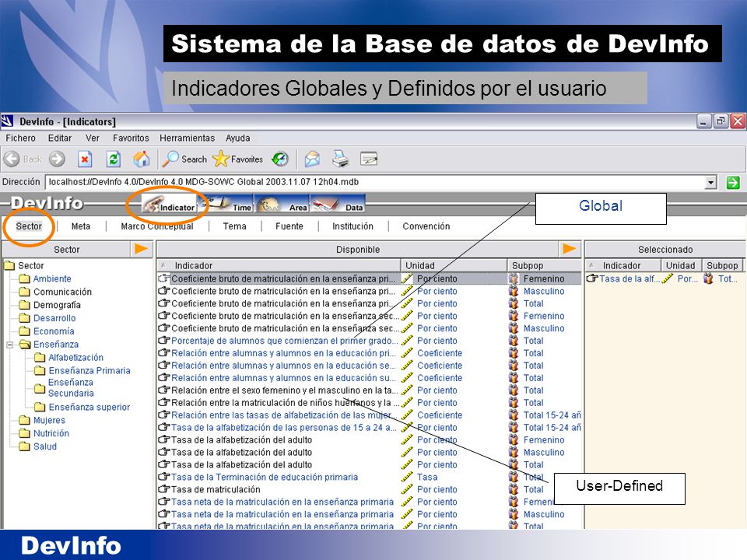The height and width of the screenshot is (560, 747).
Task: Select the root Sector folder
Action: point(31,266)
